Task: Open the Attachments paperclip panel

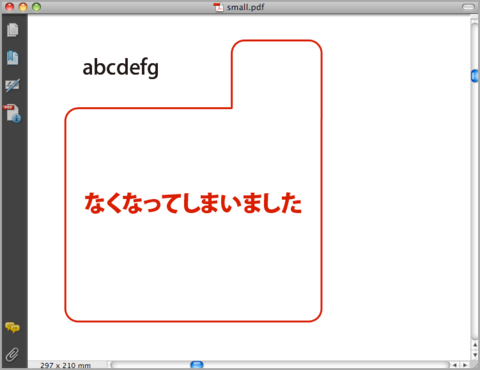Action: [x=12, y=355]
